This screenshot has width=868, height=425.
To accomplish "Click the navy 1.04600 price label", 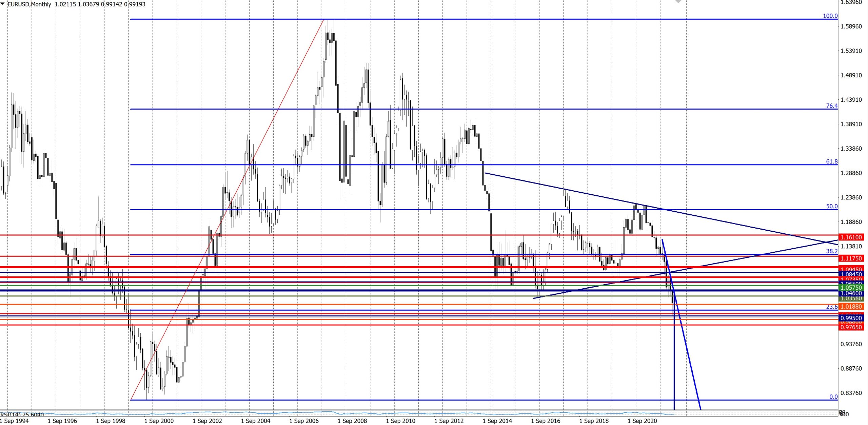I will (x=850, y=293).
